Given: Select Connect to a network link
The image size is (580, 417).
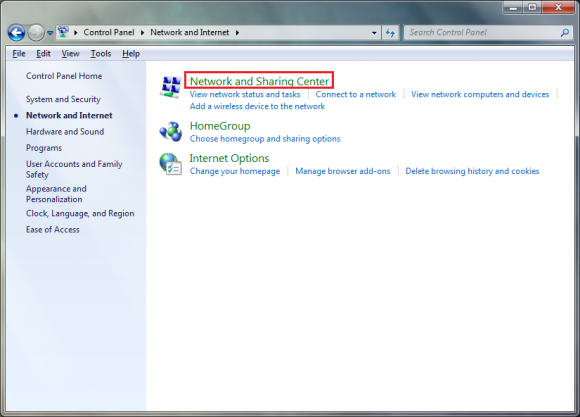Looking at the screenshot, I should click(x=355, y=94).
